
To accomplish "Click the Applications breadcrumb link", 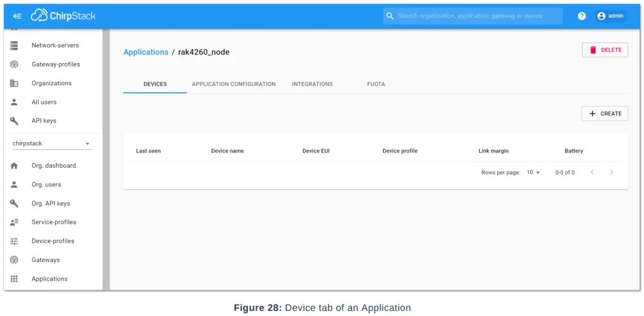I will 146,52.
